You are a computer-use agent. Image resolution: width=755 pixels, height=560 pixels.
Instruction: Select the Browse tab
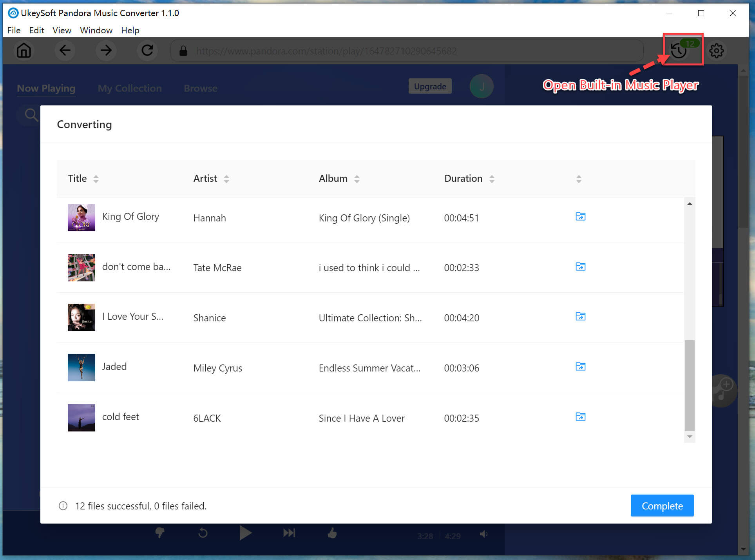(200, 87)
